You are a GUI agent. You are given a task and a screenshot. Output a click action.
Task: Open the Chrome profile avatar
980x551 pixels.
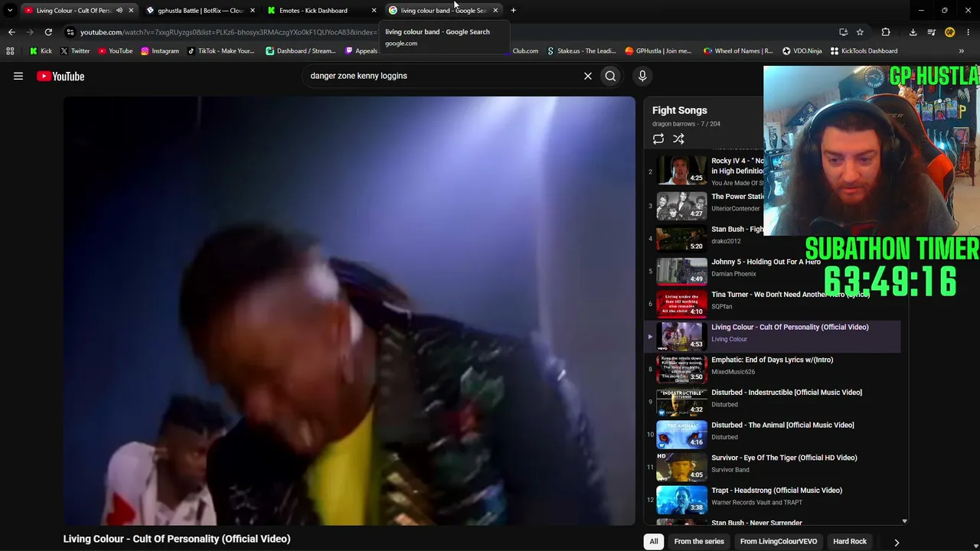pyautogui.click(x=949, y=32)
